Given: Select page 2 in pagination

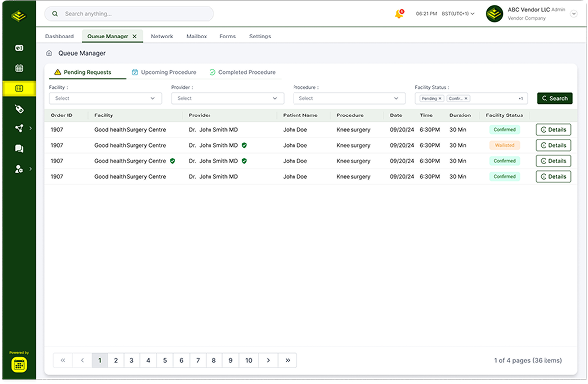Looking at the screenshot, I should [116, 360].
